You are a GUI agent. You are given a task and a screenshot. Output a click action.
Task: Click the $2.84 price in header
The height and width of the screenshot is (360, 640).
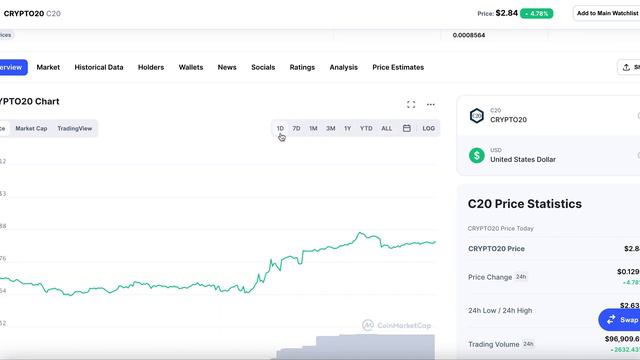click(x=507, y=13)
